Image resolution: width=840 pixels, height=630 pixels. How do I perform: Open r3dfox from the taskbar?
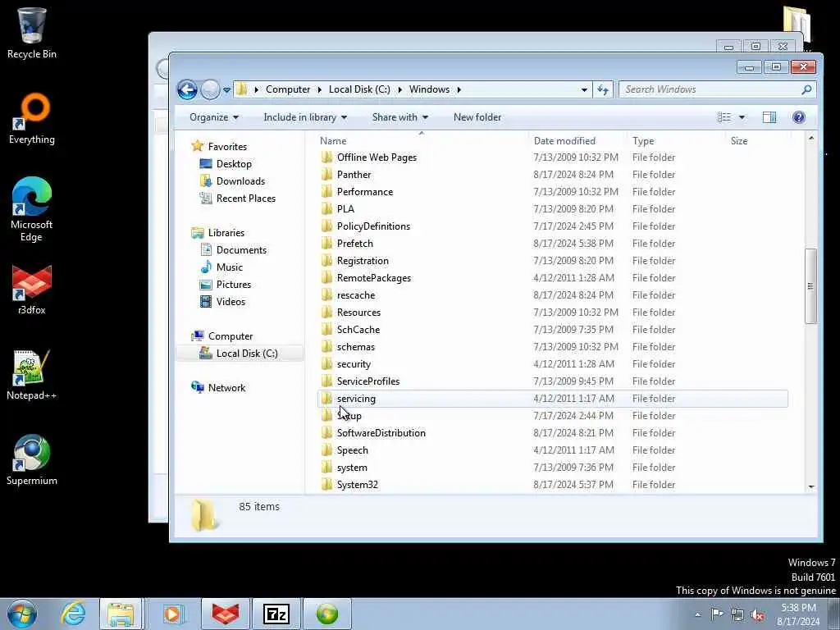point(225,614)
